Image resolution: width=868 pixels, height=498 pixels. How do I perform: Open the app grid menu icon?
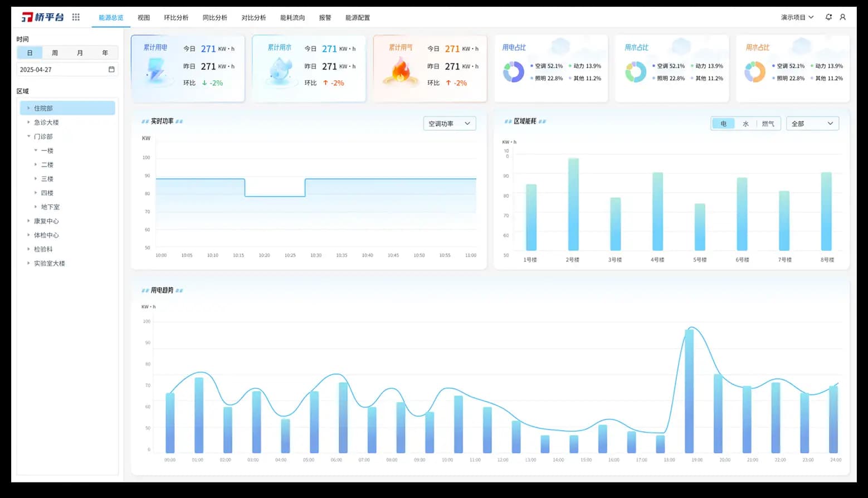(76, 17)
